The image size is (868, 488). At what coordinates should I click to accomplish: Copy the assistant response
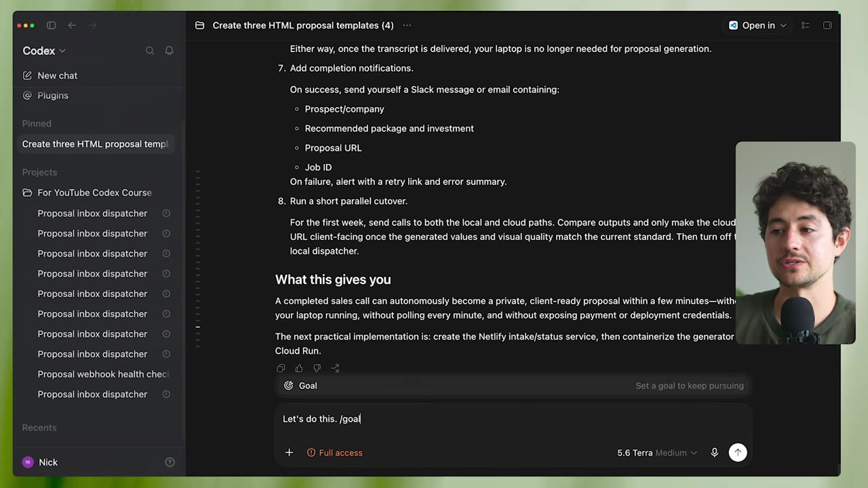point(281,368)
